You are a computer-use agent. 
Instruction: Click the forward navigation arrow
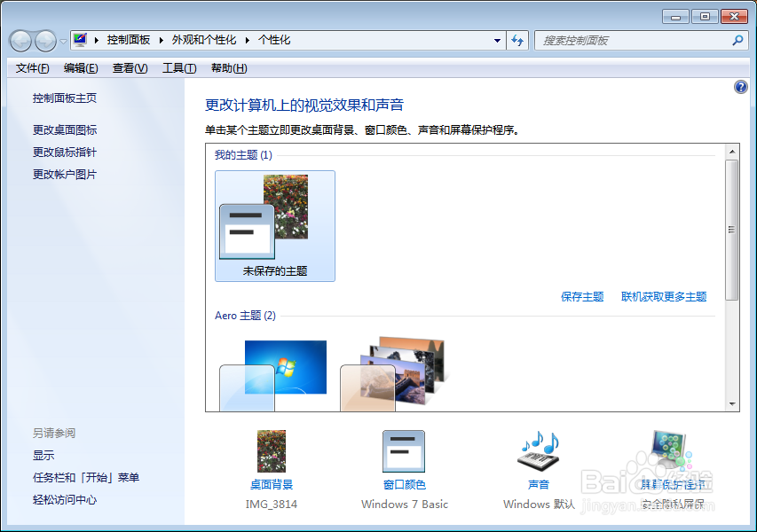tap(43, 40)
